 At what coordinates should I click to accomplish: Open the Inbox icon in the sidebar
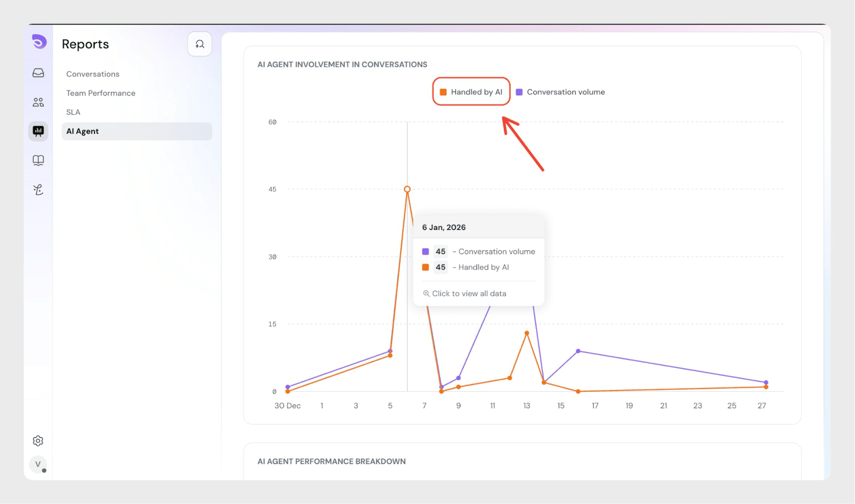pyautogui.click(x=38, y=73)
